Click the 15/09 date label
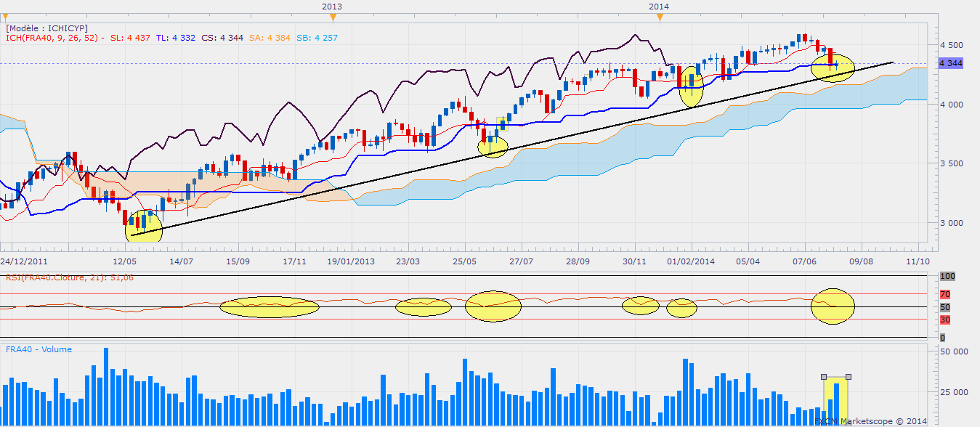The height and width of the screenshot is (427, 980). pyautogui.click(x=238, y=260)
